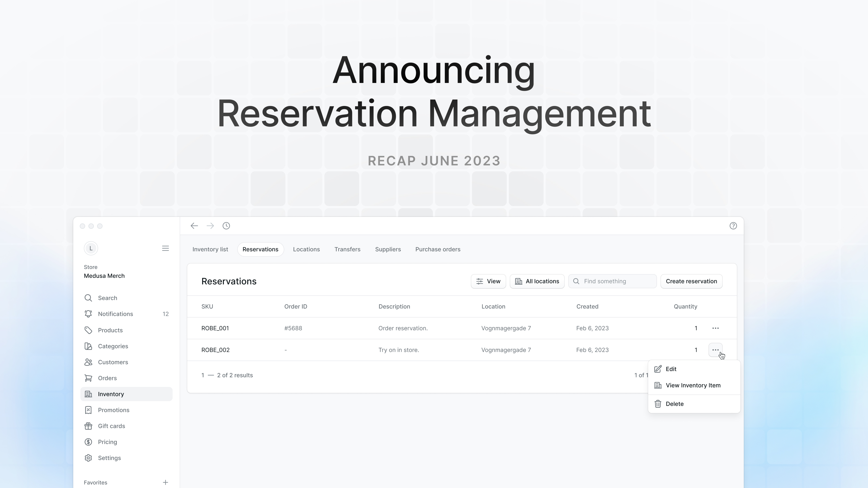The height and width of the screenshot is (488, 868).
Task: Click the Promotions percent icon
Action: coord(88,410)
